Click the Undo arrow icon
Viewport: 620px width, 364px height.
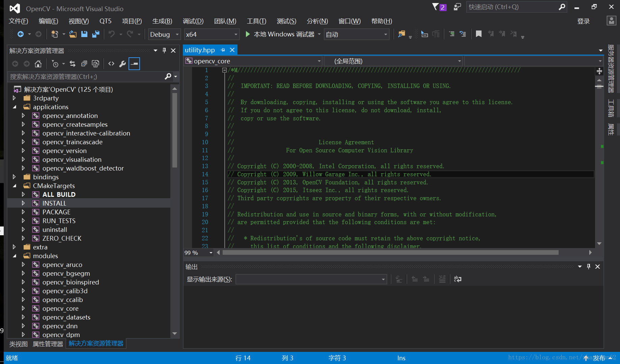pyautogui.click(x=112, y=34)
